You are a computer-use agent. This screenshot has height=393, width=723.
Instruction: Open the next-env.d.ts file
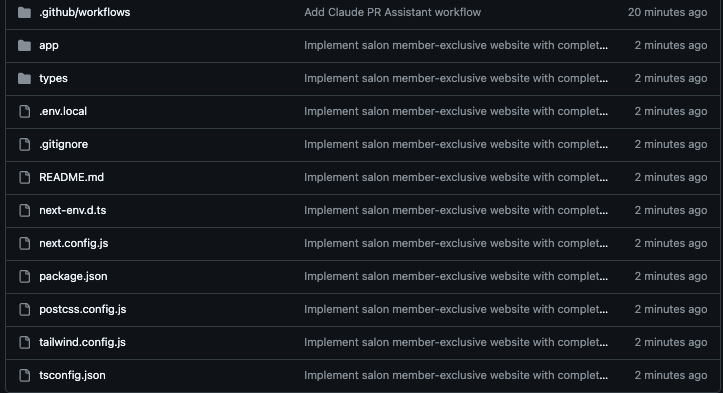(x=72, y=210)
